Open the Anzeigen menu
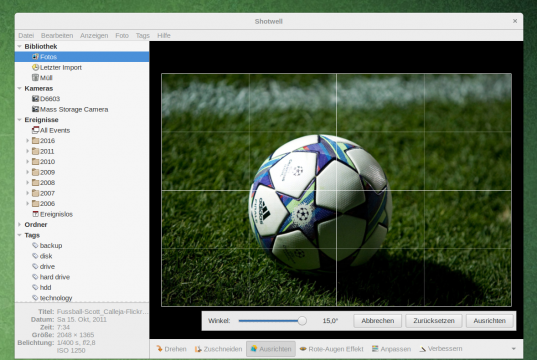Image resolution: width=537 pixels, height=360 pixels. 94,36
